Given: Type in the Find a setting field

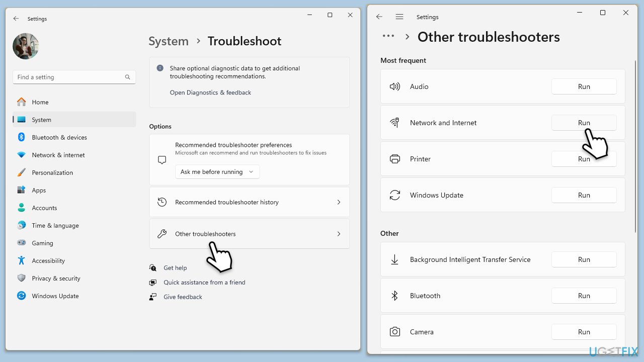Looking at the screenshot, I should click(x=68, y=77).
